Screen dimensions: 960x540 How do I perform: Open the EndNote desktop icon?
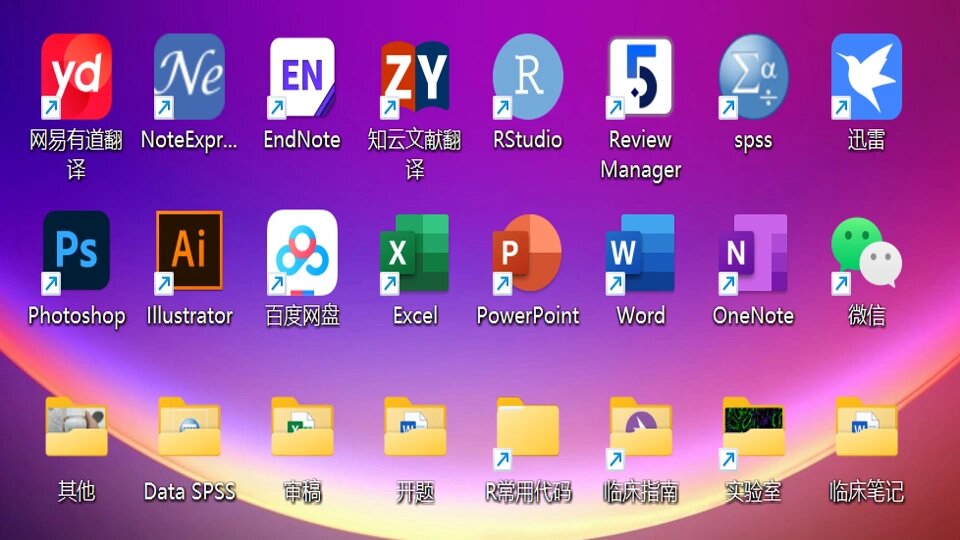point(302,77)
